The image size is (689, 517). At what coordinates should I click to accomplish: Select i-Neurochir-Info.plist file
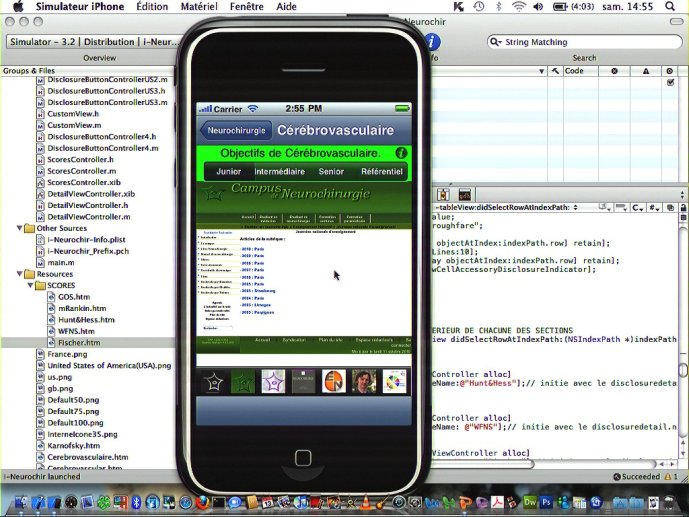86,239
